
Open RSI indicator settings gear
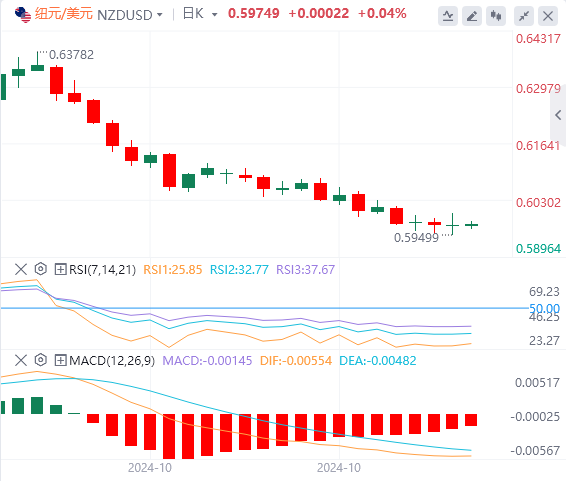click(41, 269)
